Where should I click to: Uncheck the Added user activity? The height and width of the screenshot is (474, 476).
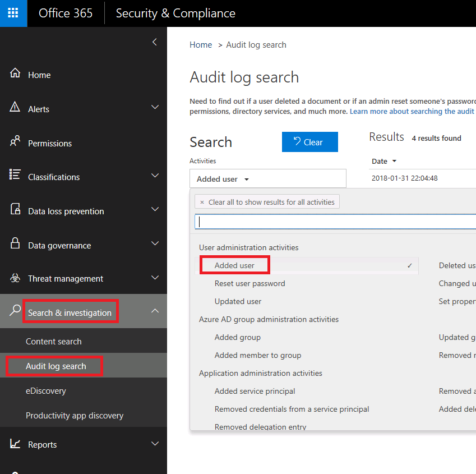308,265
